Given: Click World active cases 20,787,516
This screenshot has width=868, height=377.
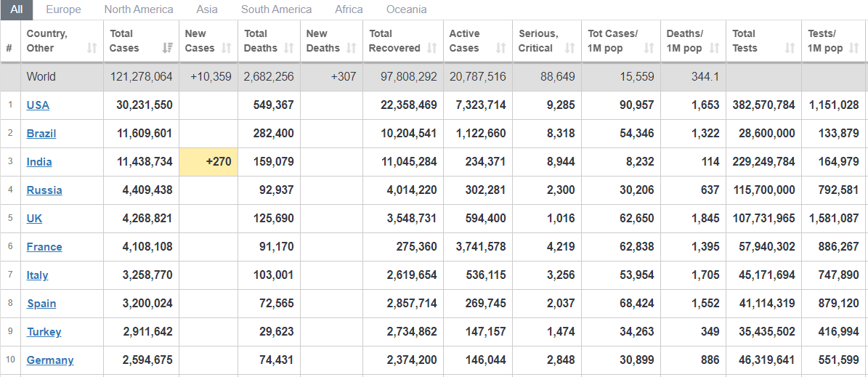Looking at the screenshot, I should pyautogui.click(x=478, y=77).
